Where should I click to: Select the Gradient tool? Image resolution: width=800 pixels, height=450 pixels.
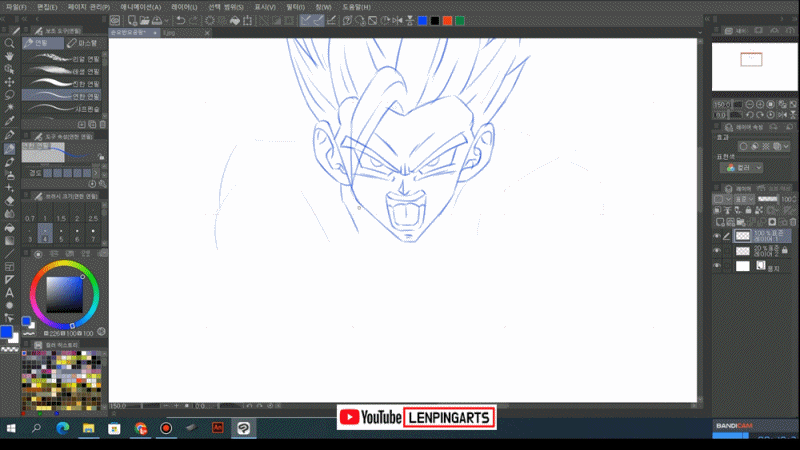click(9, 240)
